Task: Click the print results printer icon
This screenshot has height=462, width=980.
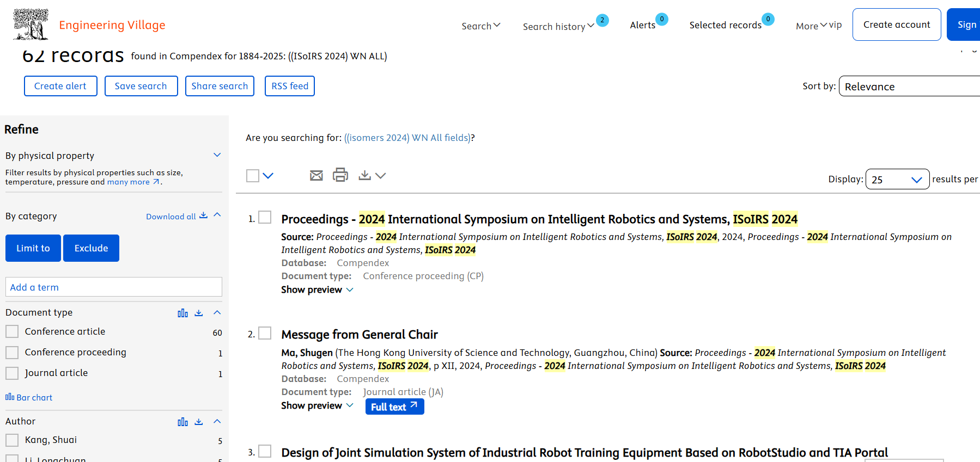Action: (x=340, y=175)
